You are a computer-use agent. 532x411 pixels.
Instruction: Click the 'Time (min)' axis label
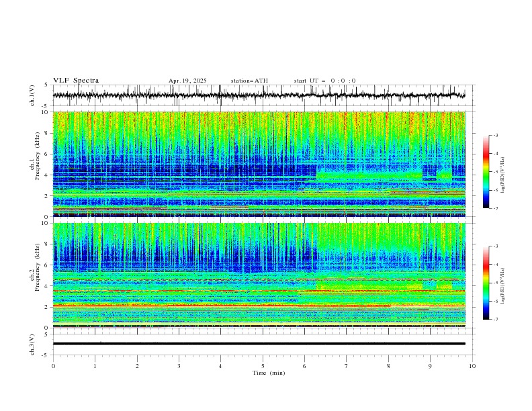tap(269, 373)
